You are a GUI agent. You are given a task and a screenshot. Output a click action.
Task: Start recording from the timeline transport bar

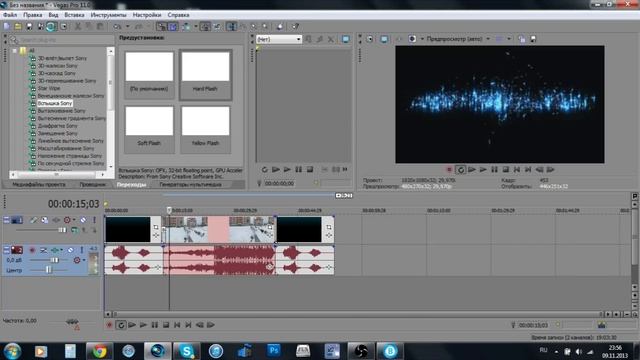109,325
